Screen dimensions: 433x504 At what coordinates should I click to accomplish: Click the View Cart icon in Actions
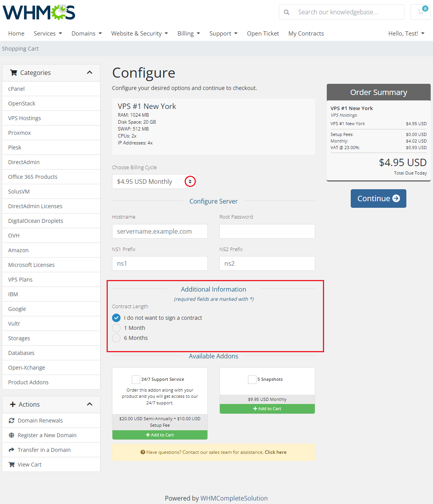click(12, 465)
